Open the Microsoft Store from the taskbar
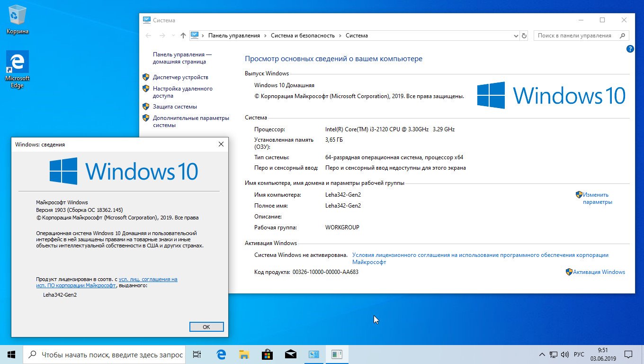644x364 pixels. click(x=267, y=354)
